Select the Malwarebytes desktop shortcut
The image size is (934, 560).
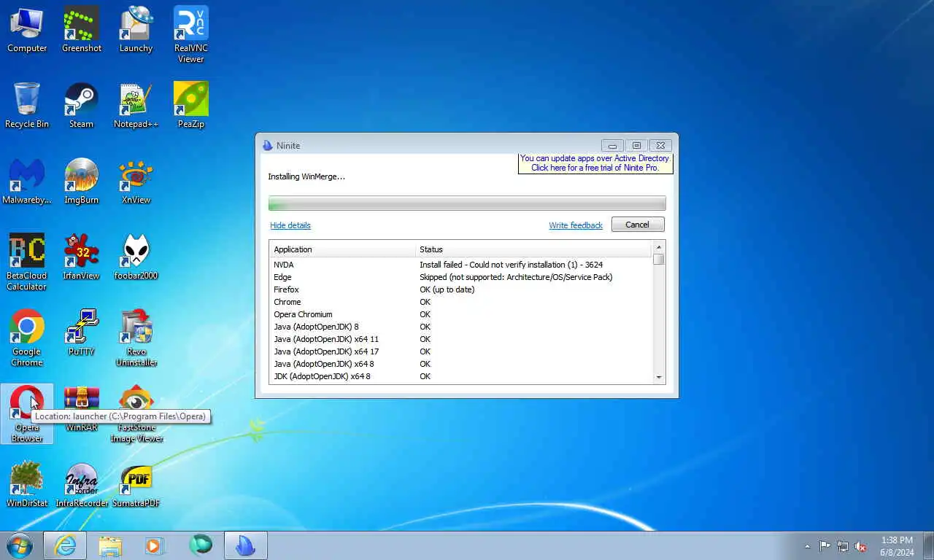[27, 181]
